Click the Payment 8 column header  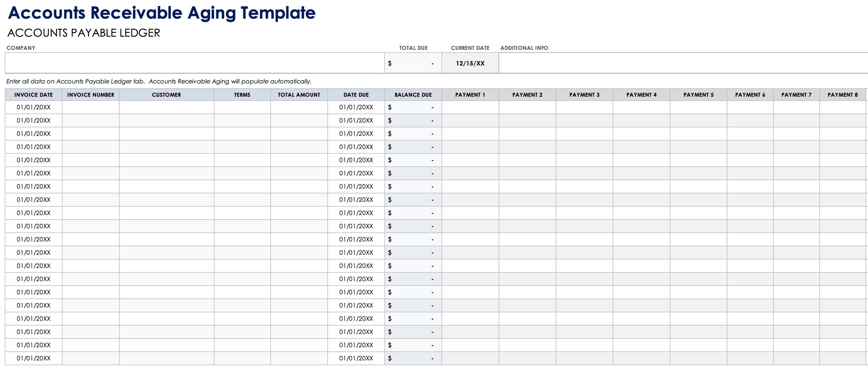(x=842, y=95)
